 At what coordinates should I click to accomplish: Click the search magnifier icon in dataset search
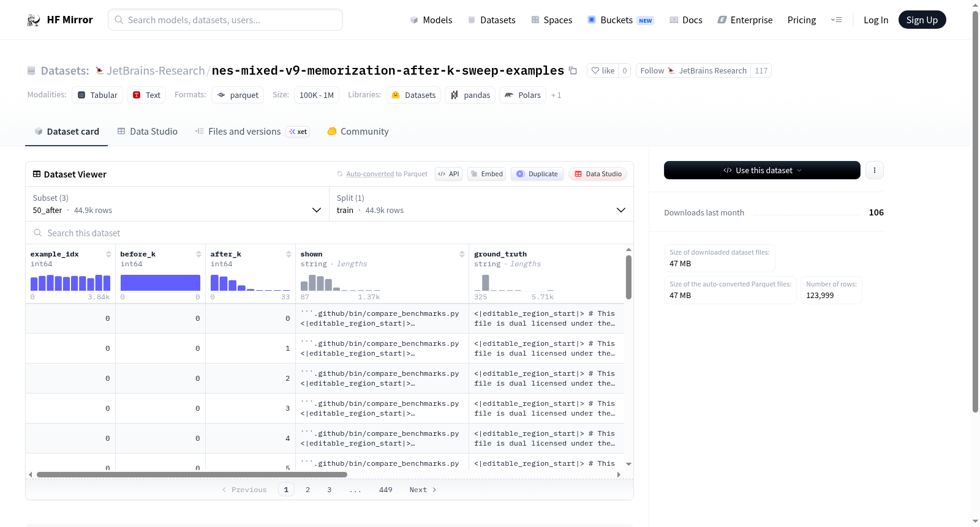coord(38,233)
